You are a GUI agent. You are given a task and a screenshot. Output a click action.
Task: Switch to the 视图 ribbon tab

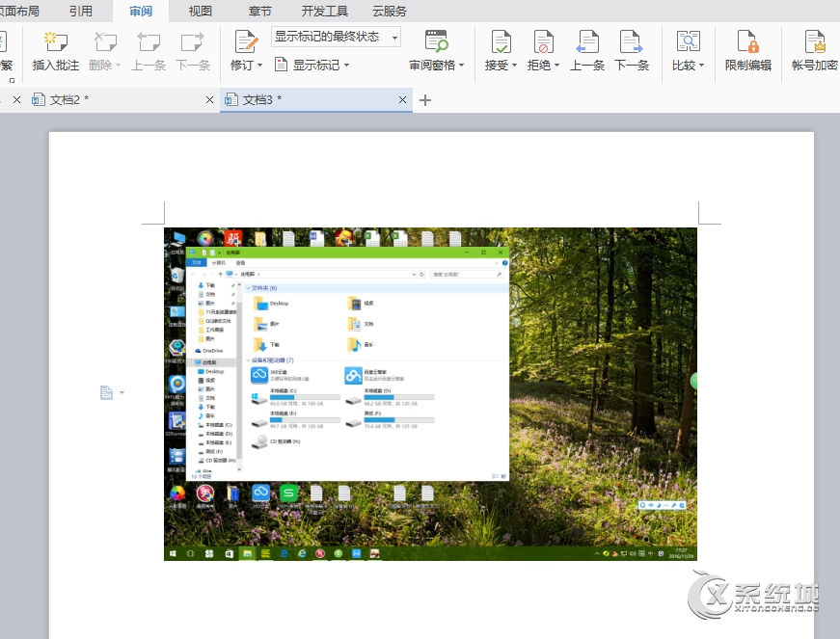click(x=201, y=11)
